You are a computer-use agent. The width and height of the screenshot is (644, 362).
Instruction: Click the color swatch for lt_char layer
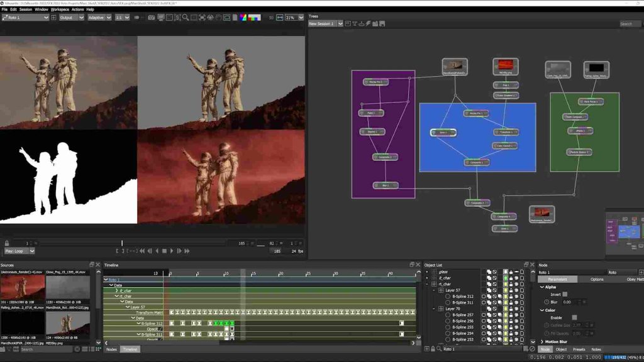point(506,278)
